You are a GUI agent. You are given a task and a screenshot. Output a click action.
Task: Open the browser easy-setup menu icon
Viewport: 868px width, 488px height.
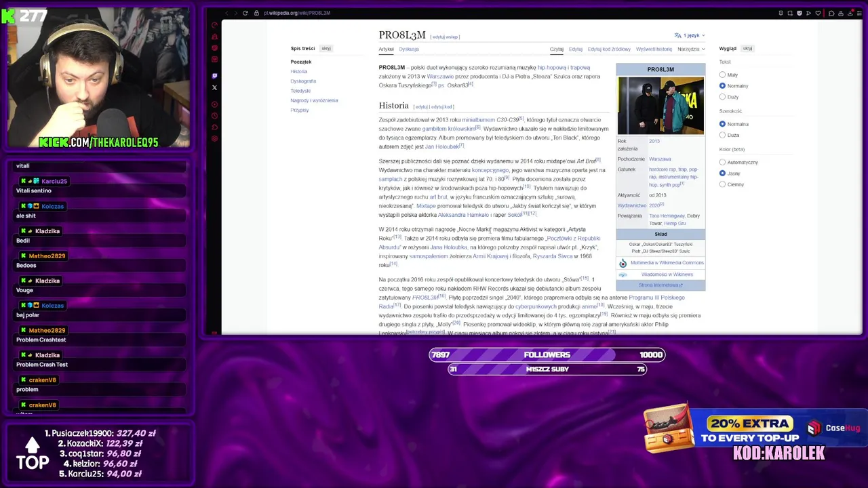(859, 13)
